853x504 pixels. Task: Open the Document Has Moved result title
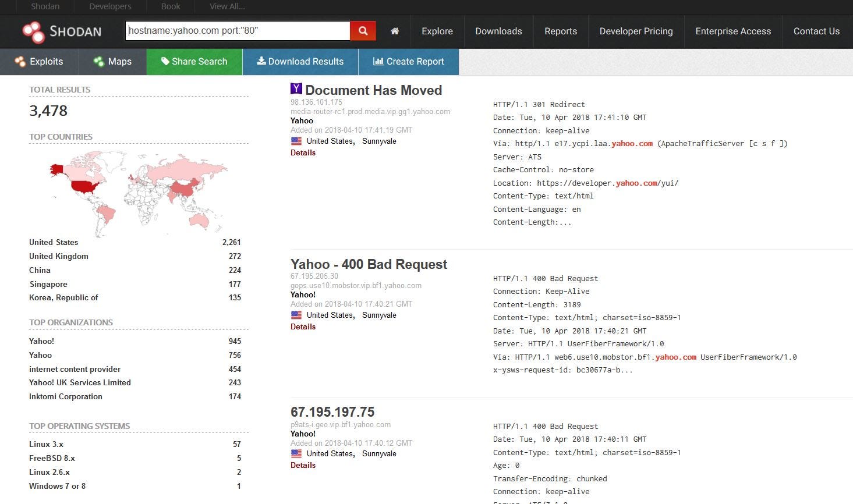click(373, 90)
